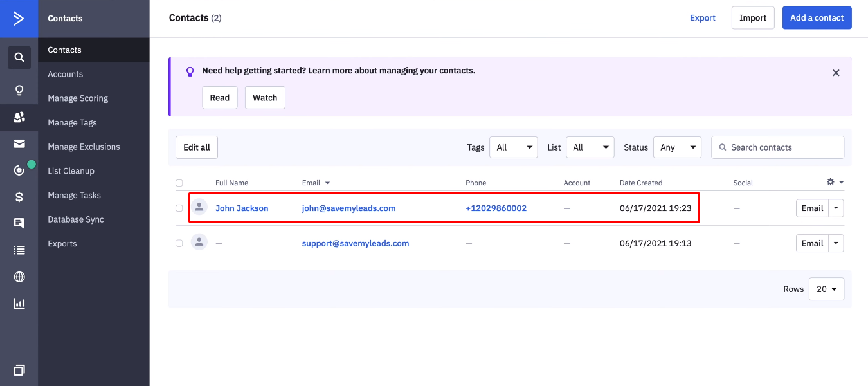
Task: Click the avatar icon for support@savemyleads.com
Action: (199, 243)
